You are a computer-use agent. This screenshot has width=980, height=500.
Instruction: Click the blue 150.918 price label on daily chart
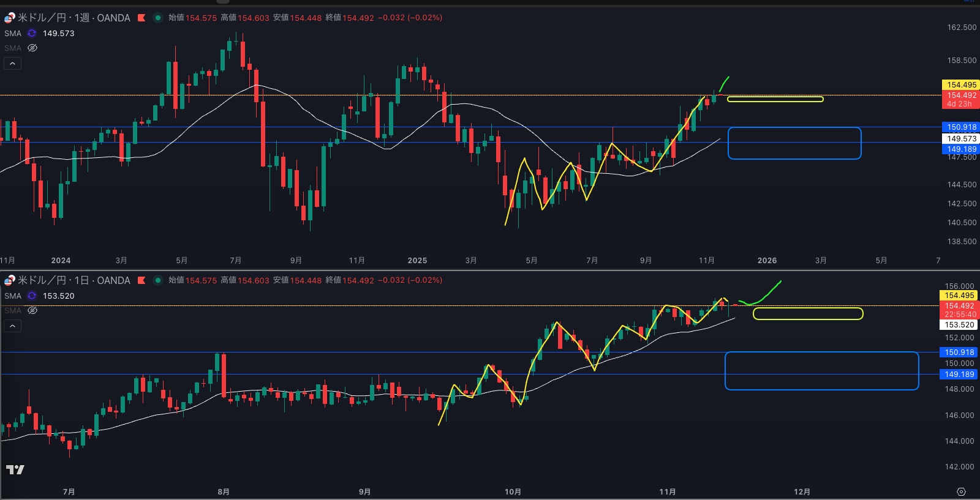pyautogui.click(x=959, y=352)
